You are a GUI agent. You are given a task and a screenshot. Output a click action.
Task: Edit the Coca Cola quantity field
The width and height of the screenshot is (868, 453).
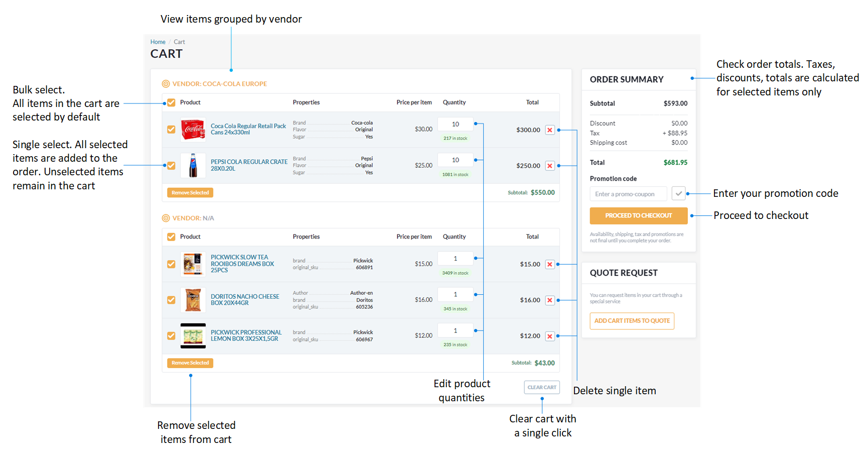pyautogui.click(x=455, y=124)
